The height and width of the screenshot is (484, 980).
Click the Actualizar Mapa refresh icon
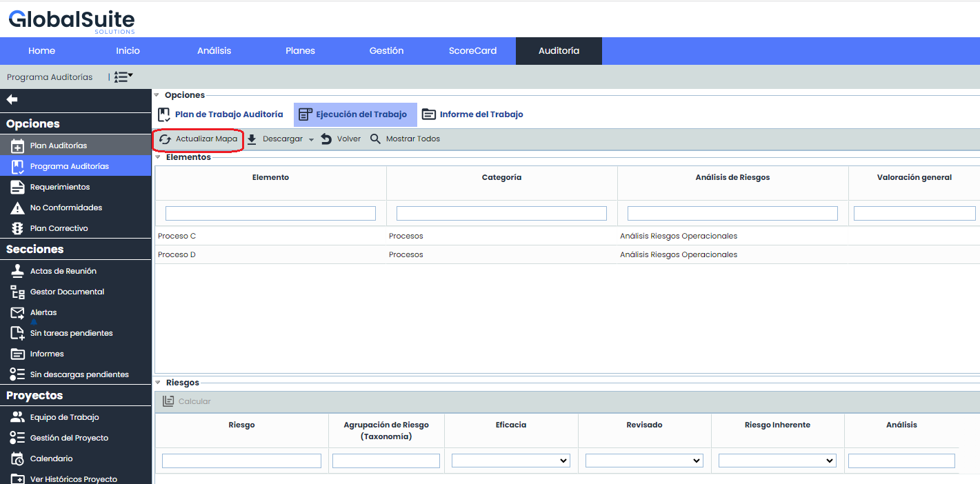click(x=165, y=139)
